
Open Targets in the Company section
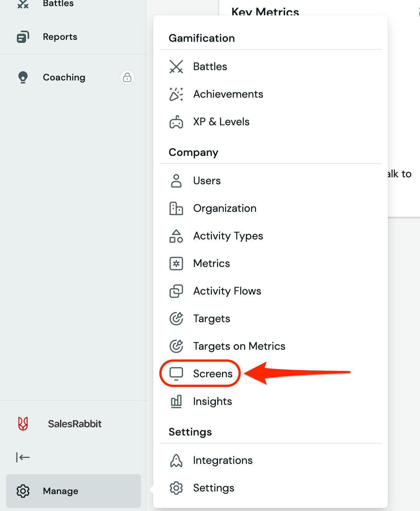[x=212, y=319]
